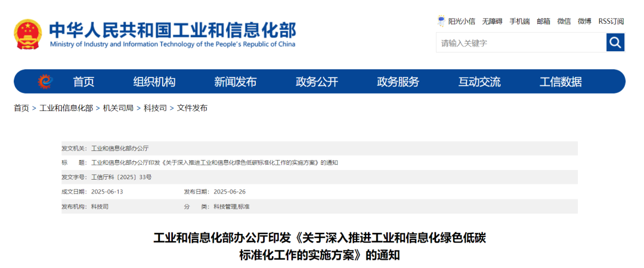Click the 阳光小信 top link
The height and width of the screenshot is (268, 644).
click(x=462, y=21)
